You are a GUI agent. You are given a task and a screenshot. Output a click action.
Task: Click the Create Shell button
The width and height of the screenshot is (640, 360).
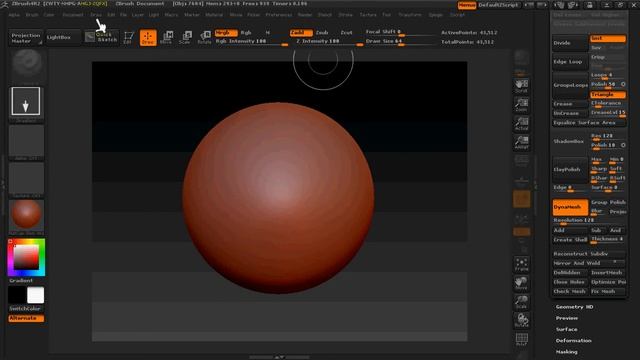[570, 240]
